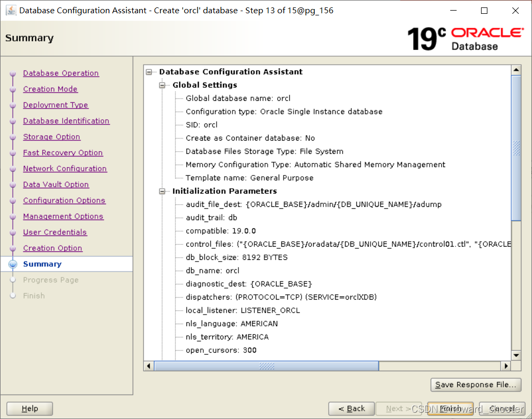Jump to the User Credentials step

(55, 232)
